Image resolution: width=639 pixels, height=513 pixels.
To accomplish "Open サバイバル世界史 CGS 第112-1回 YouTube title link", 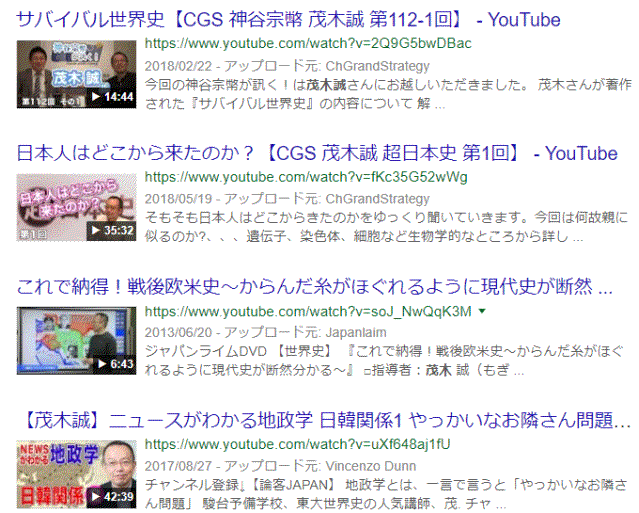I will [289, 19].
